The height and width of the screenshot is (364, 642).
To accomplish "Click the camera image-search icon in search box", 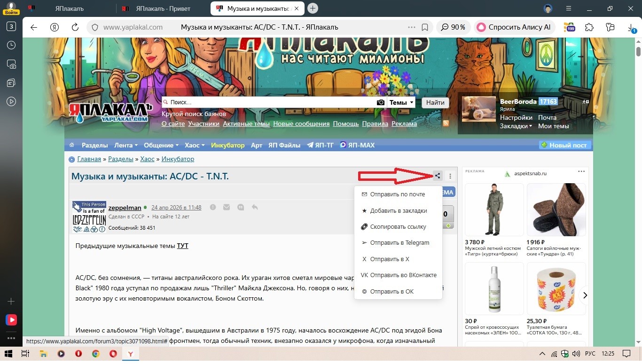I will (381, 102).
